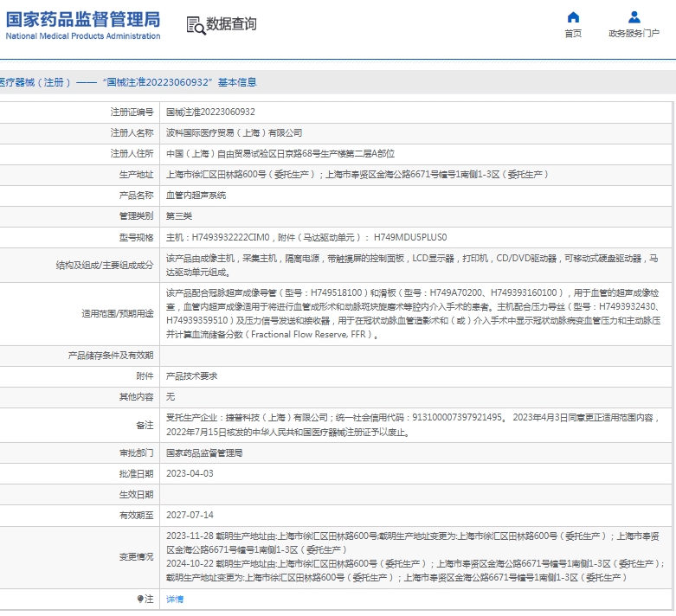Click the 第三类 management category value
The image size is (676, 616).
[180, 216]
